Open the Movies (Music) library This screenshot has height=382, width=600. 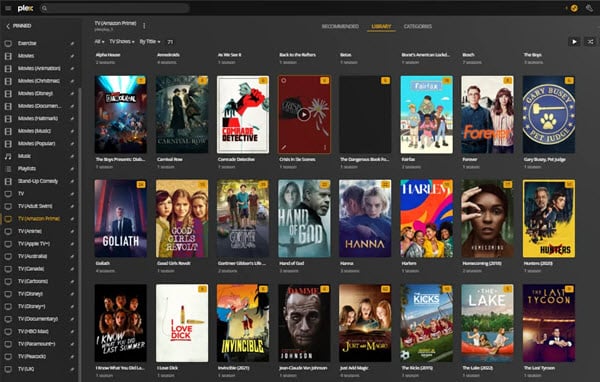pos(34,131)
